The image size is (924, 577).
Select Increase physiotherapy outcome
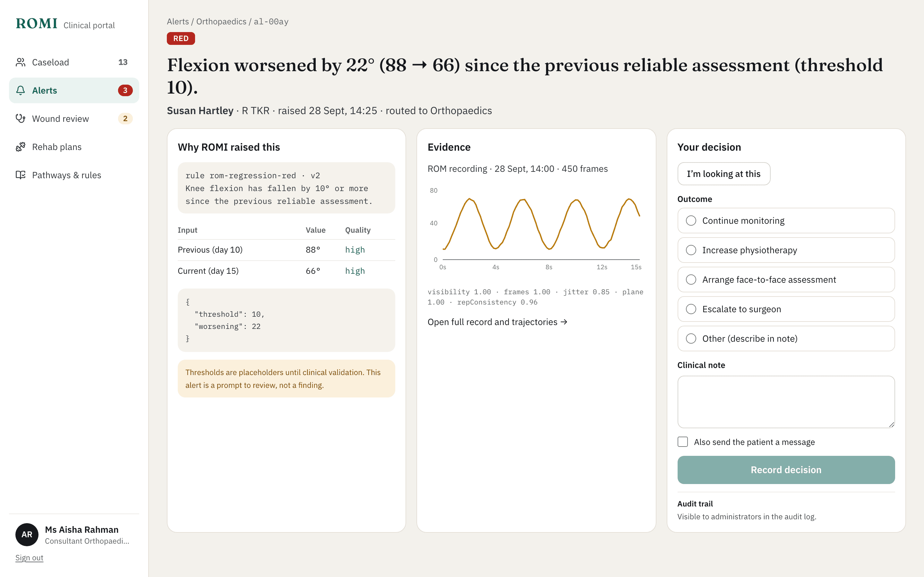pyautogui.click(x=786, y=250)
